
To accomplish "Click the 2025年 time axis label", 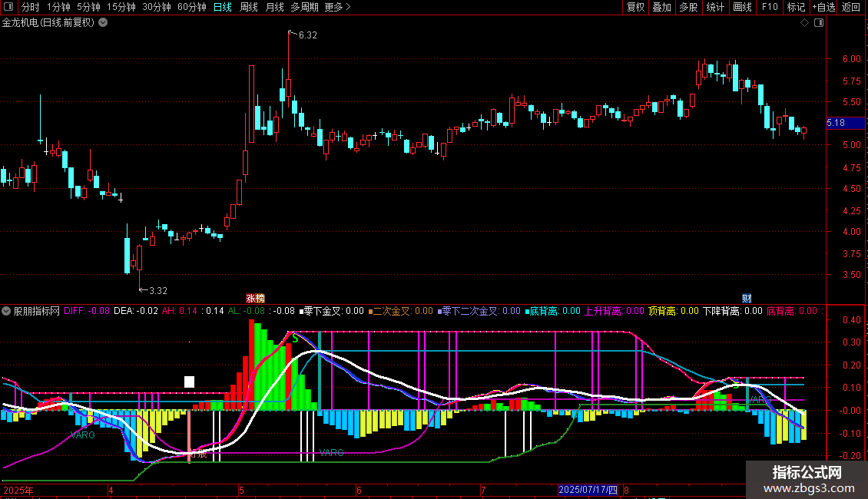I will [x=18, y=490].
